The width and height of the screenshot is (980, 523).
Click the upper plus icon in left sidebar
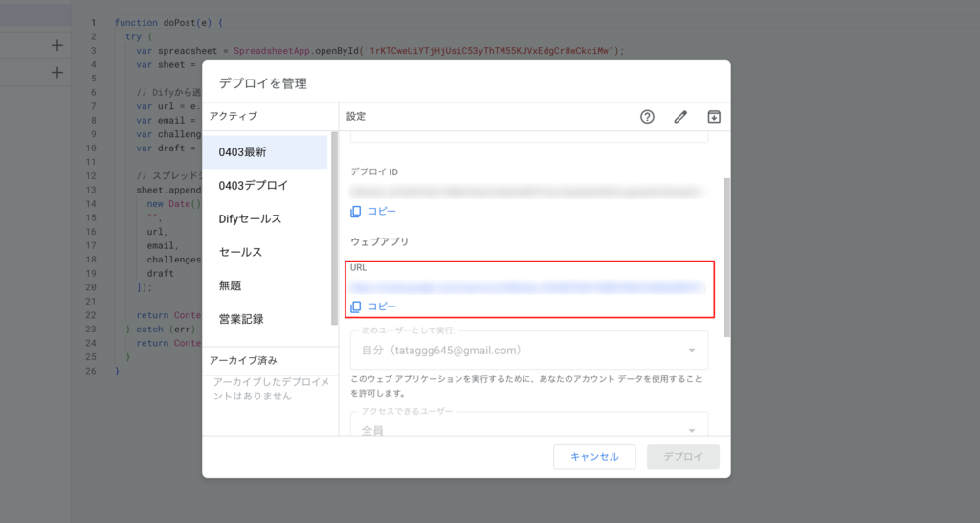[x=56, y=45]
